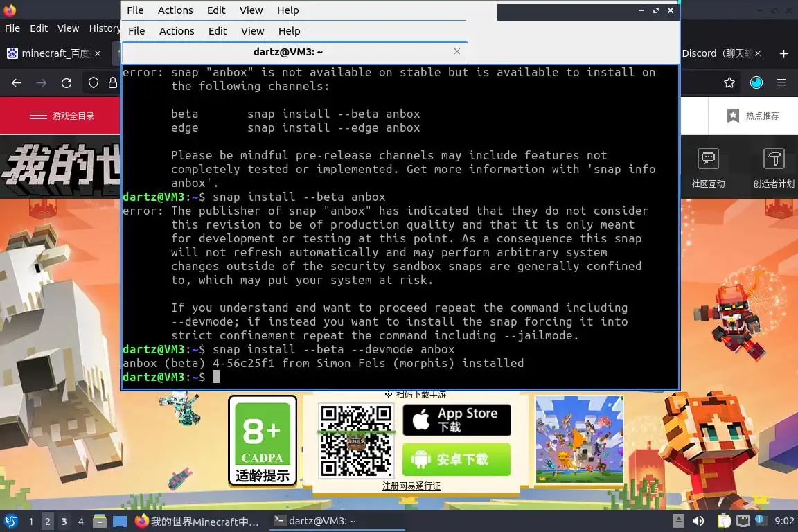The width and height of the screenshot is (798, 532).
Task: Open the LXQt start menu icon
Action: pos(10,522)
